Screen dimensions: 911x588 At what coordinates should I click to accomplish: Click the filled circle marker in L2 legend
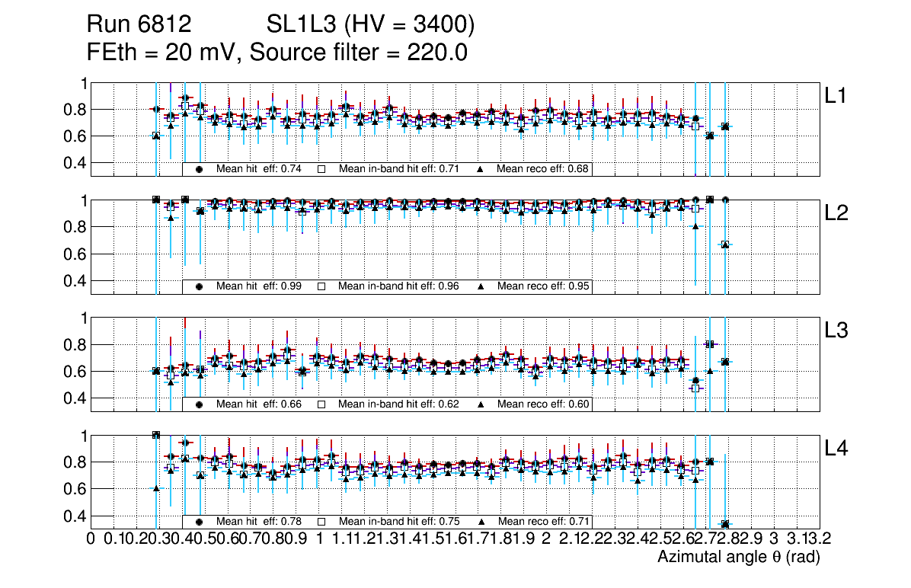tap(200, 286)
